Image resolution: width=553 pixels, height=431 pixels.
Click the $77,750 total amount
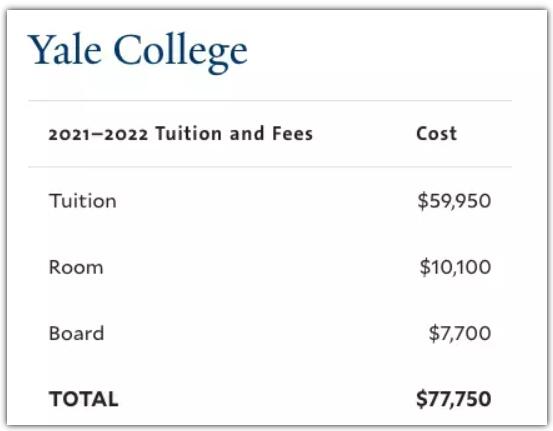click(x=454, y=399)
